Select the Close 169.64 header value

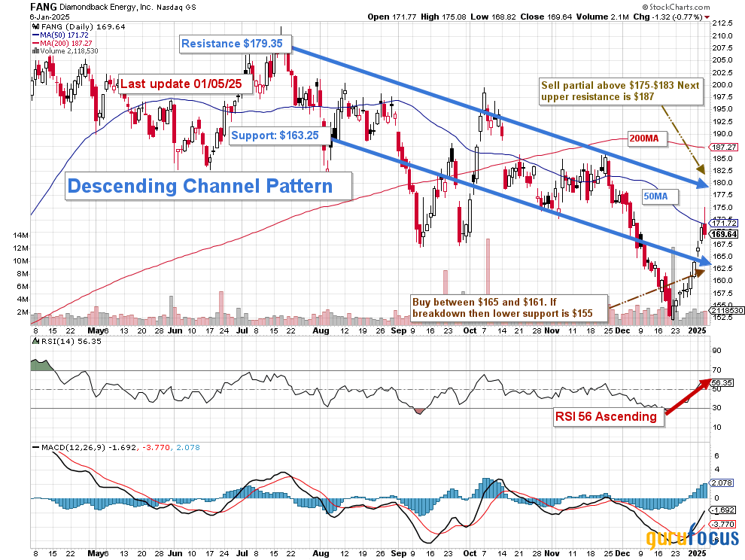546,17
